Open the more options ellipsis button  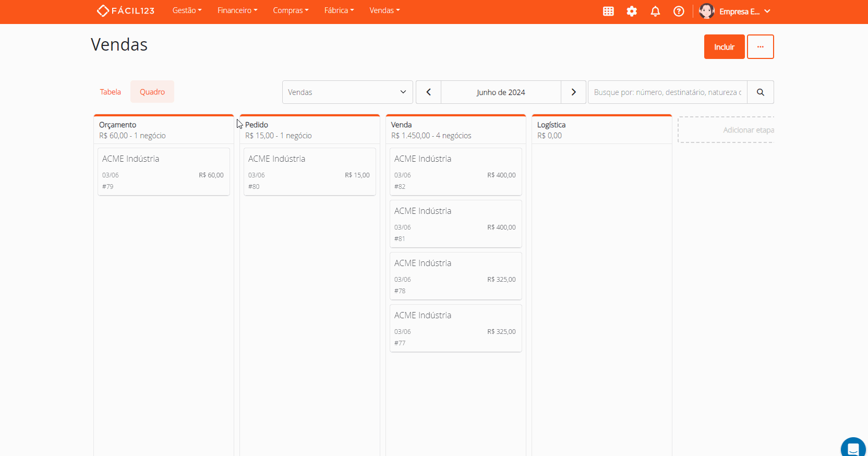coord(760,47)
